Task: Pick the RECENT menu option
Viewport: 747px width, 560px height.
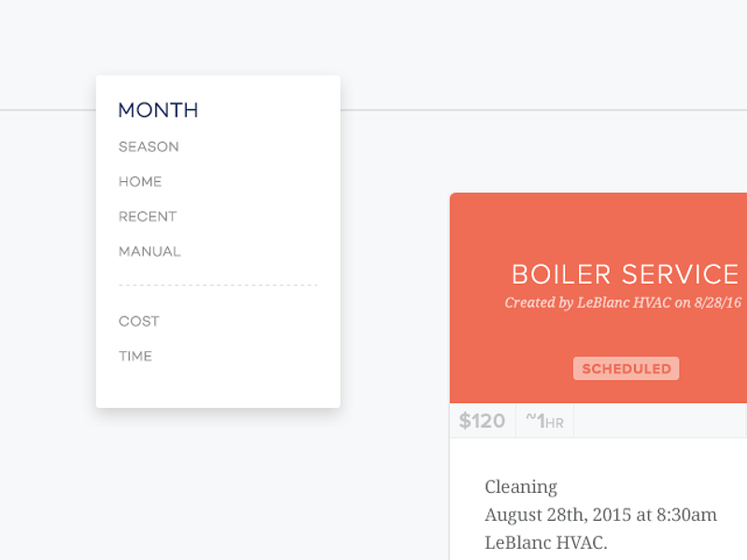Action: click(148, 217)
